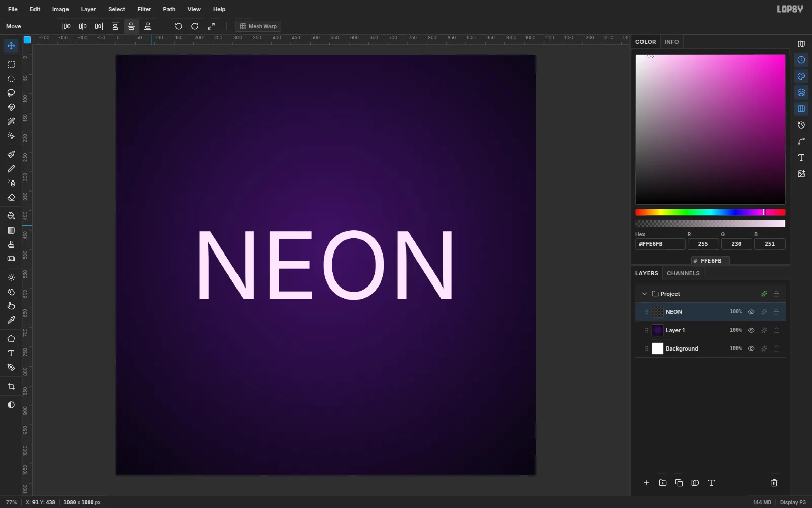
Task: Open the Path menu
Action: click(x=169, y=9)
